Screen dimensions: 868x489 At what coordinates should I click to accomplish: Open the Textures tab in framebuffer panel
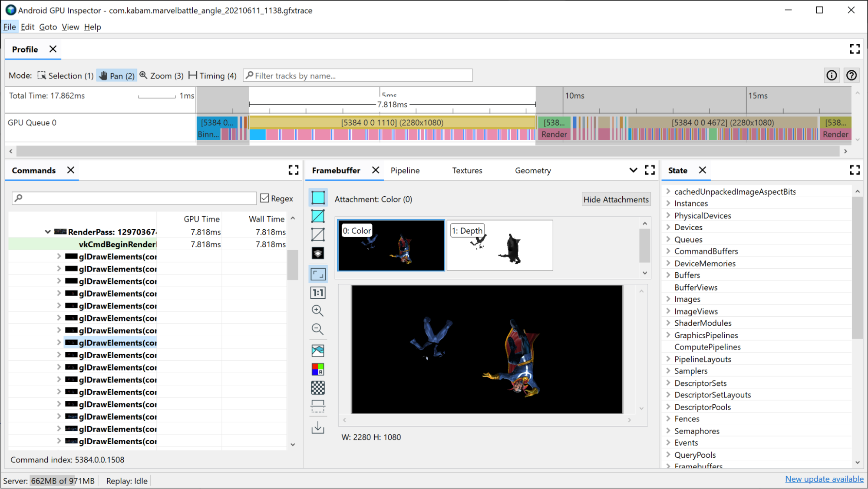[x=467, y=171]
